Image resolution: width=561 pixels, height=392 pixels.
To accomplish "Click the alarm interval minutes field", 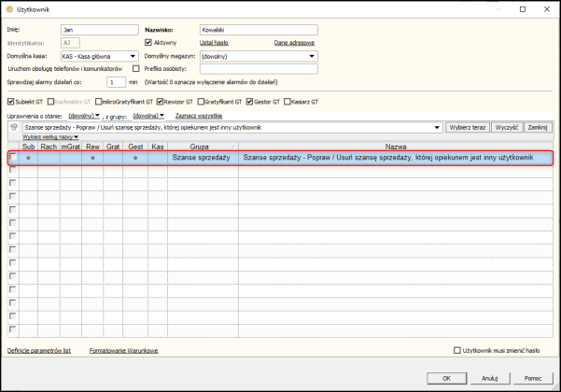I will pyautogui.click(x=116, y=82).
